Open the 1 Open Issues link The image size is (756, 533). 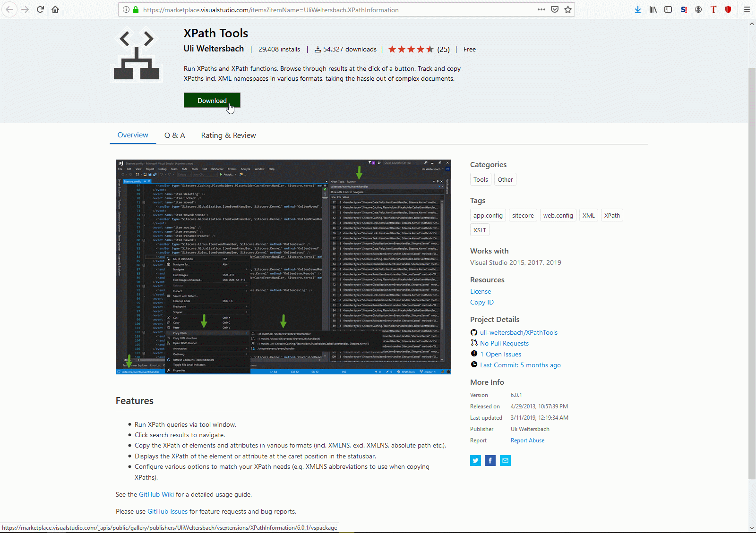(x=501, y=354)
